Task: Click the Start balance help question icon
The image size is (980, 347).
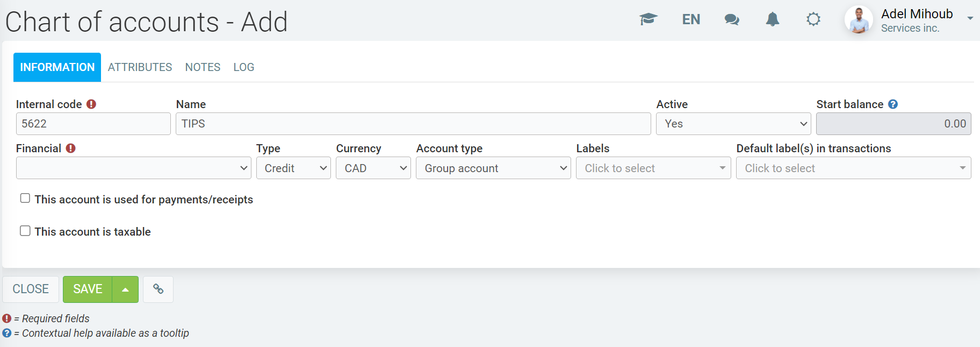Action: [892, 104]
